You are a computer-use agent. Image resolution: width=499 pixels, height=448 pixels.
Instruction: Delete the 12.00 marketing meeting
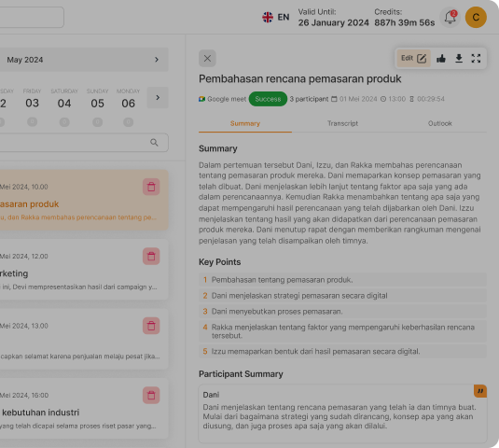tap(151, 257)
